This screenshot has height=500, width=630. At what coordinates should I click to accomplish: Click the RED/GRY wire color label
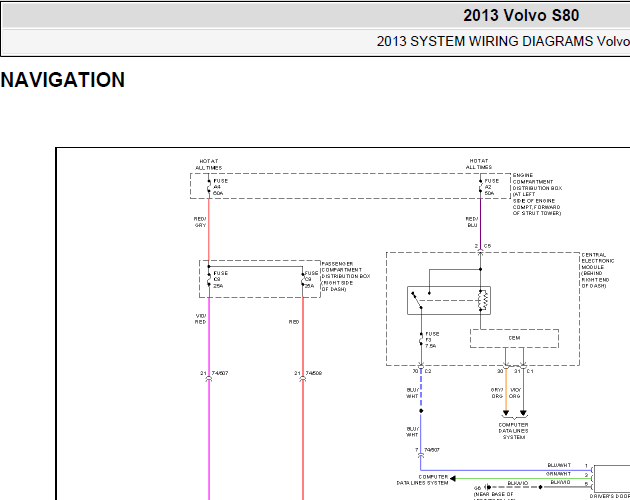click(200, 222)
